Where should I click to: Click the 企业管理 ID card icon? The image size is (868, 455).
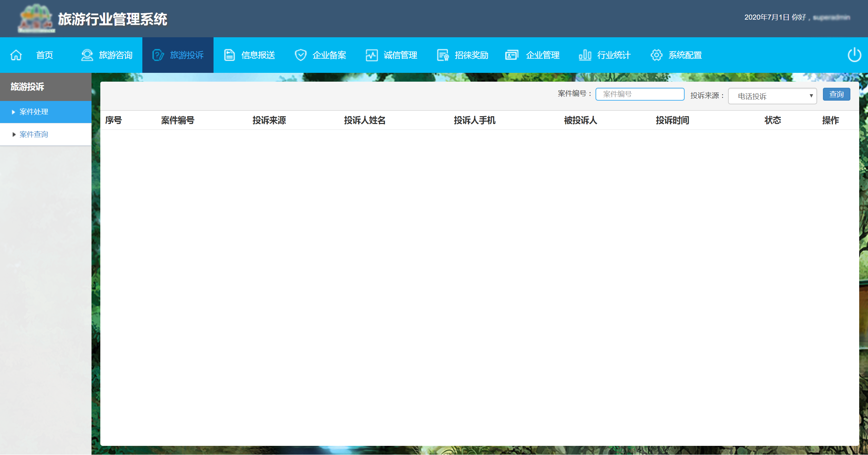point(511,55)
